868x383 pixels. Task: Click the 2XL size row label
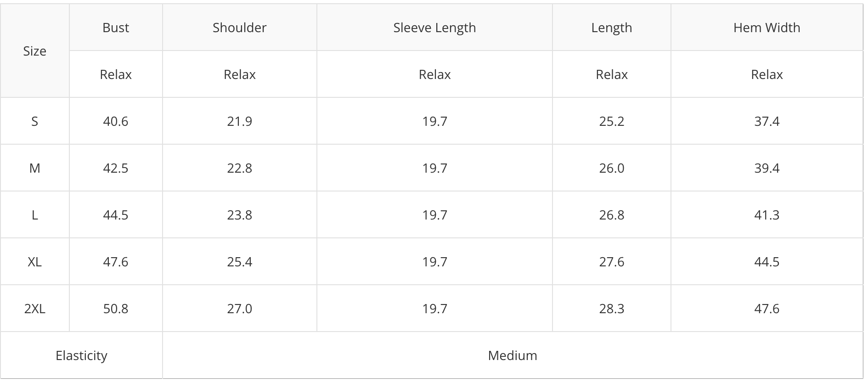point(34,309)
